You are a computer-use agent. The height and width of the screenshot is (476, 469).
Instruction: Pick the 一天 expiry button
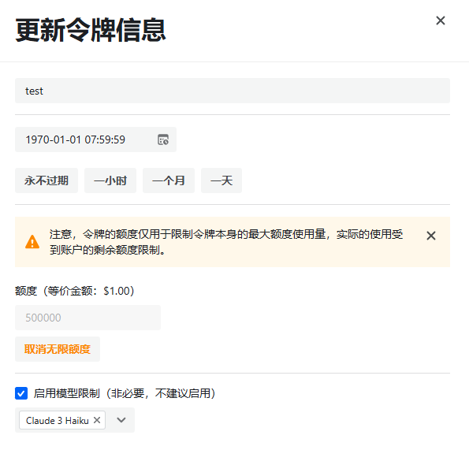tap(221, 180)
